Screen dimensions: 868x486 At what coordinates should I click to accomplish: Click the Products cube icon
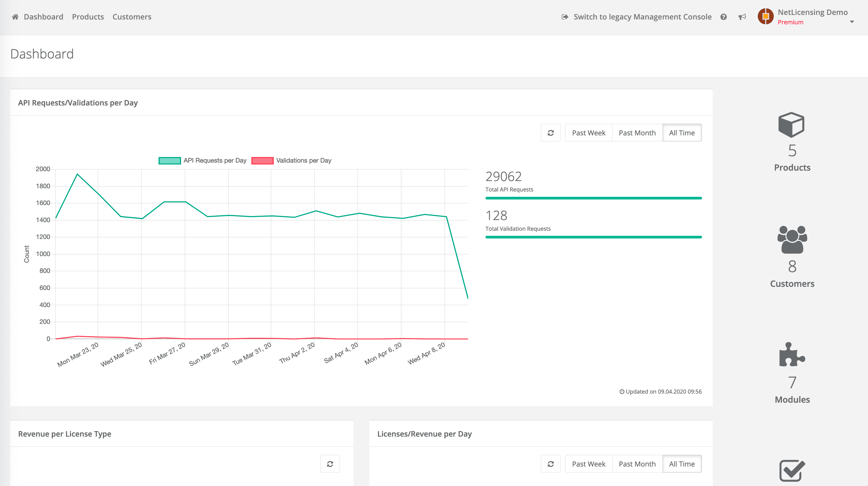791,125
